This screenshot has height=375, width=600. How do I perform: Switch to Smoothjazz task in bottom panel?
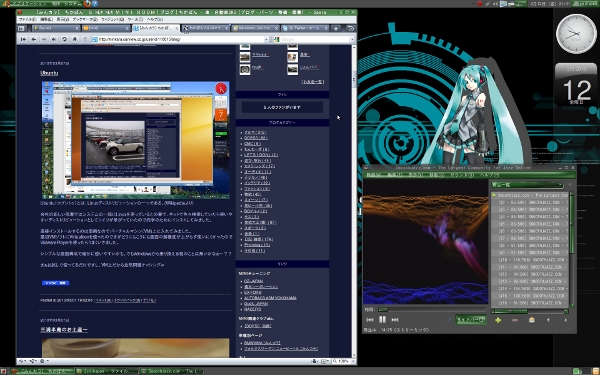tap(171, 371)
